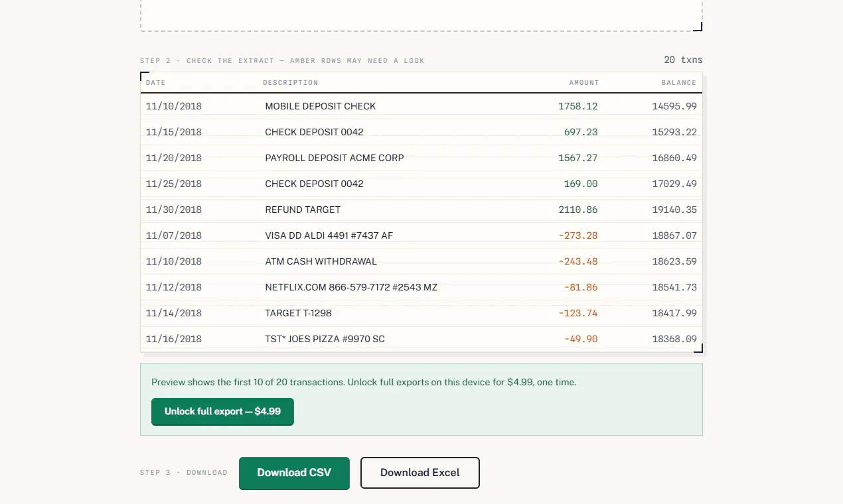Click the DESCRIPTION column header
Screen dimensions: 843x504
(x=290, y=83)
